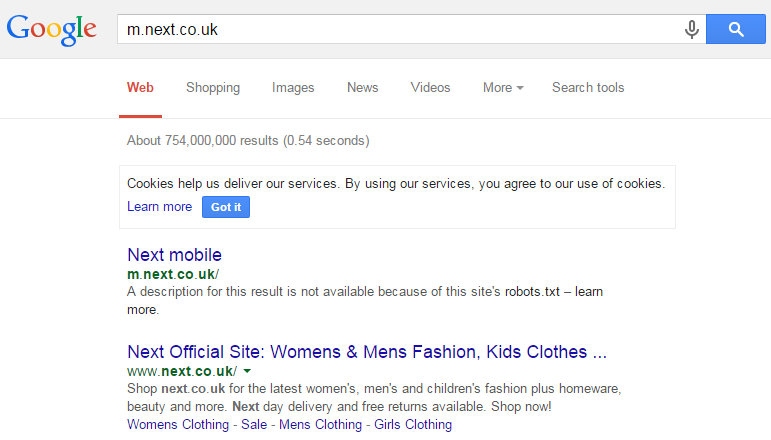
Task: Select the Videos tab
Action: 430,88
